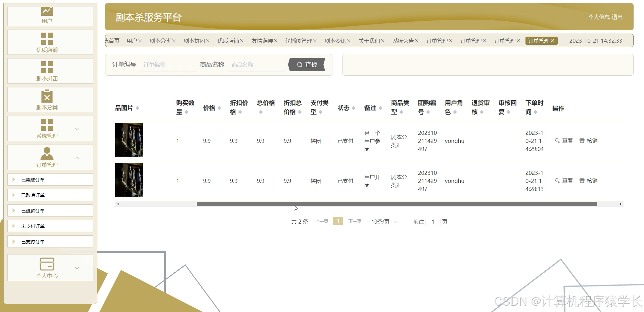This screenshot has width=644, height=312.
Task: Close the 系统公告 tab
Action: (417, 41)
